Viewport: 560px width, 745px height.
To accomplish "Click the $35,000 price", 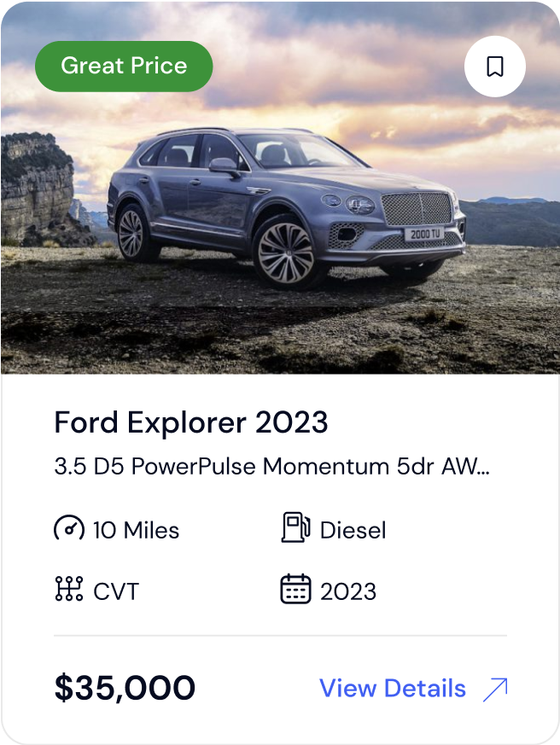I will coord(125,688).
